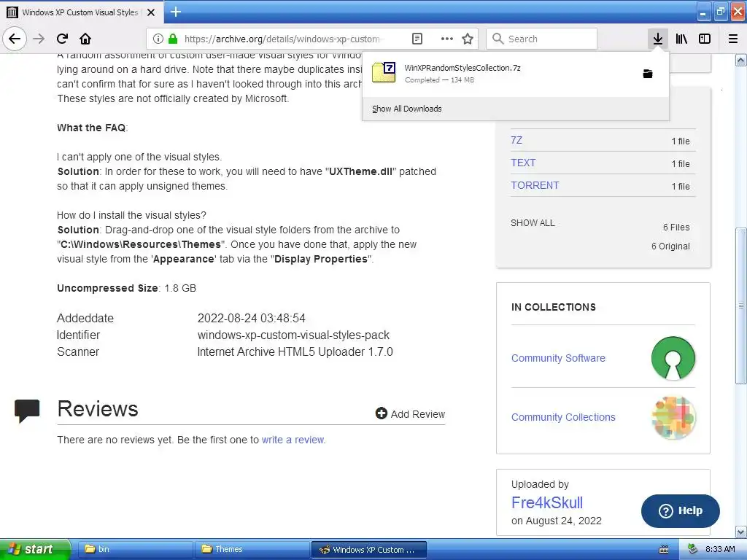
Task: Open the Library toolbar button
Action: (681, 39)
